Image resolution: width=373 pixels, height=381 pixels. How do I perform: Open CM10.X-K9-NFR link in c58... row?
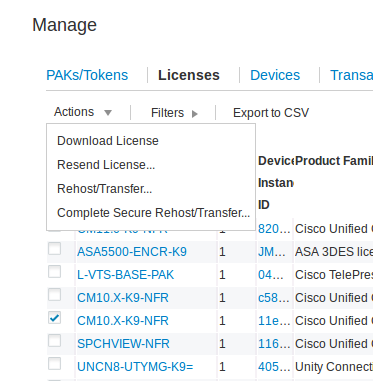[123, 298]
